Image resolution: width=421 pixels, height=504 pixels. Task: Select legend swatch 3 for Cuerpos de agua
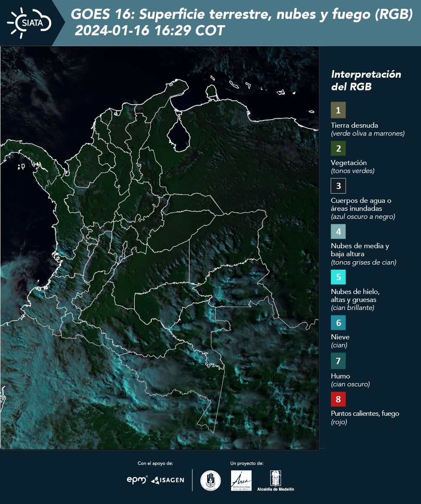(338, 185)
